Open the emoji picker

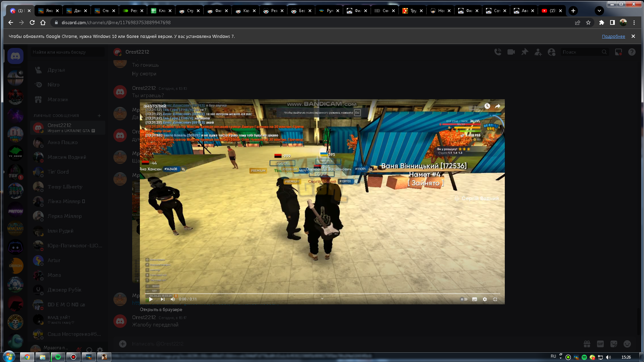tap(627, 344)
